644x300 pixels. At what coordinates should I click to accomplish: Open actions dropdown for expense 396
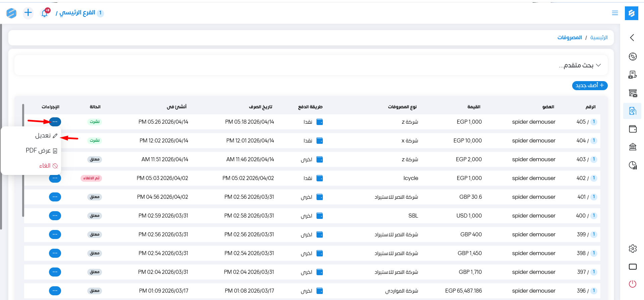55,291
